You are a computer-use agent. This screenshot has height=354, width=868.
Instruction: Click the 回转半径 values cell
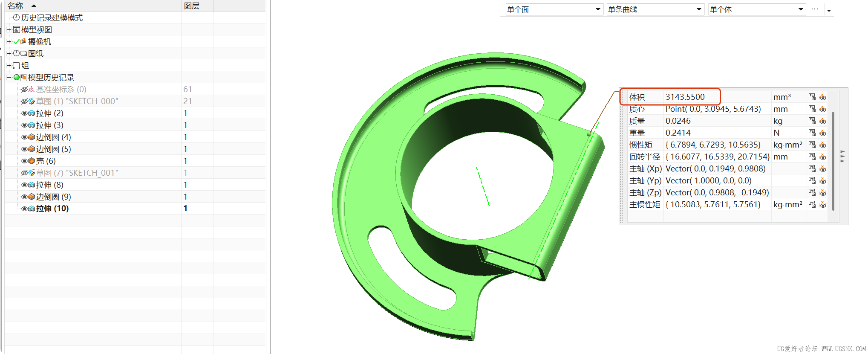coord(717,157)
